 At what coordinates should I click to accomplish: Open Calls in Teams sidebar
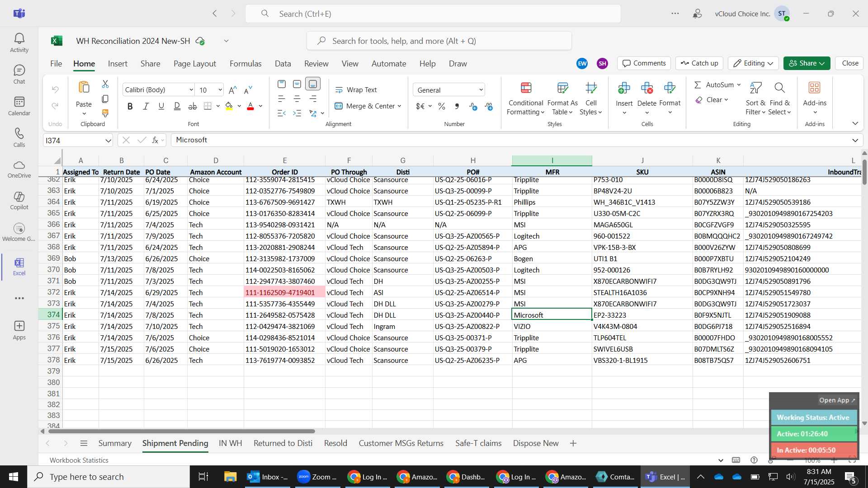(x=19, y=138)
